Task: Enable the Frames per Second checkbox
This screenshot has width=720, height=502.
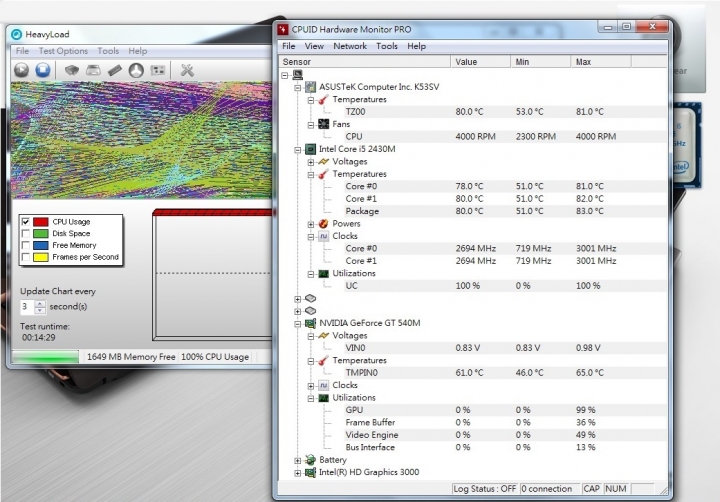Action: (x=26, y=257)
